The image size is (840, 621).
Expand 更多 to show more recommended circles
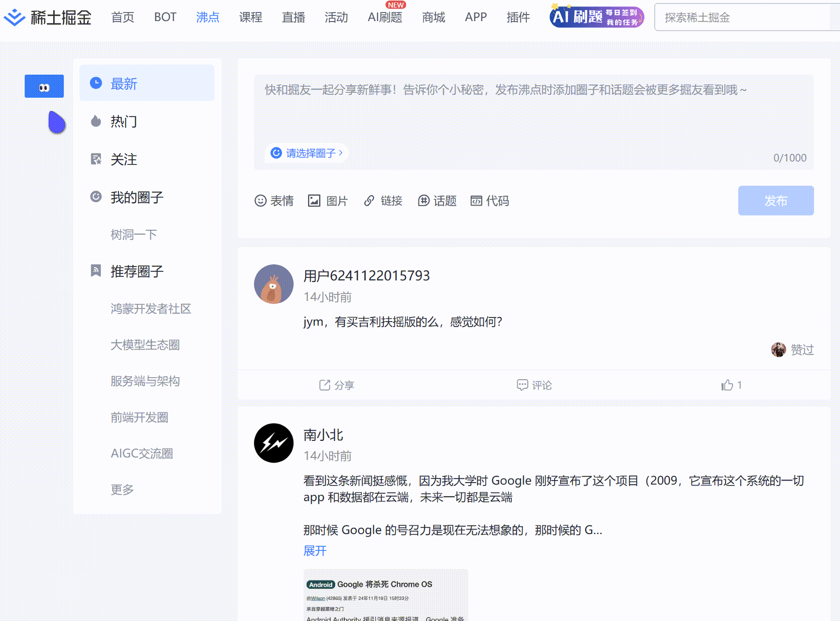pos(121,489)
